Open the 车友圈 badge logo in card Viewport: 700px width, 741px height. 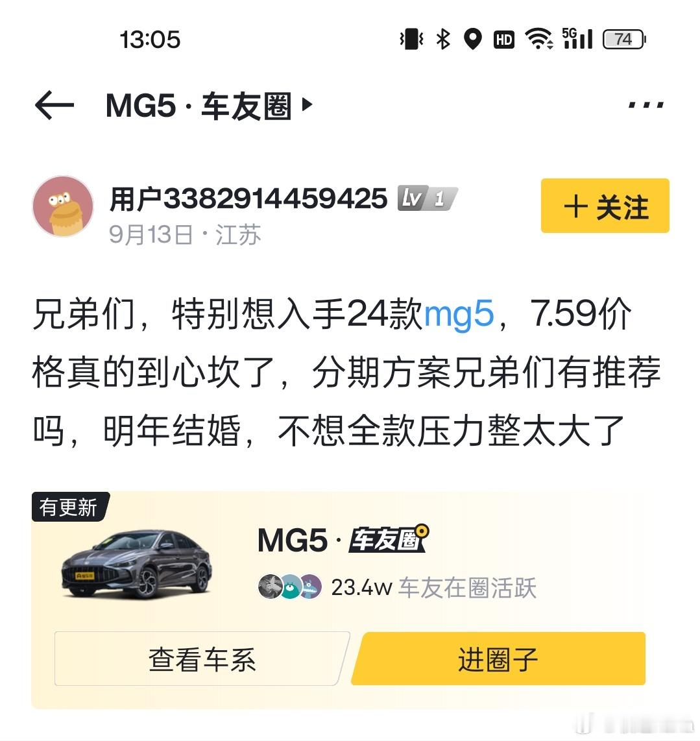(389, 539)
